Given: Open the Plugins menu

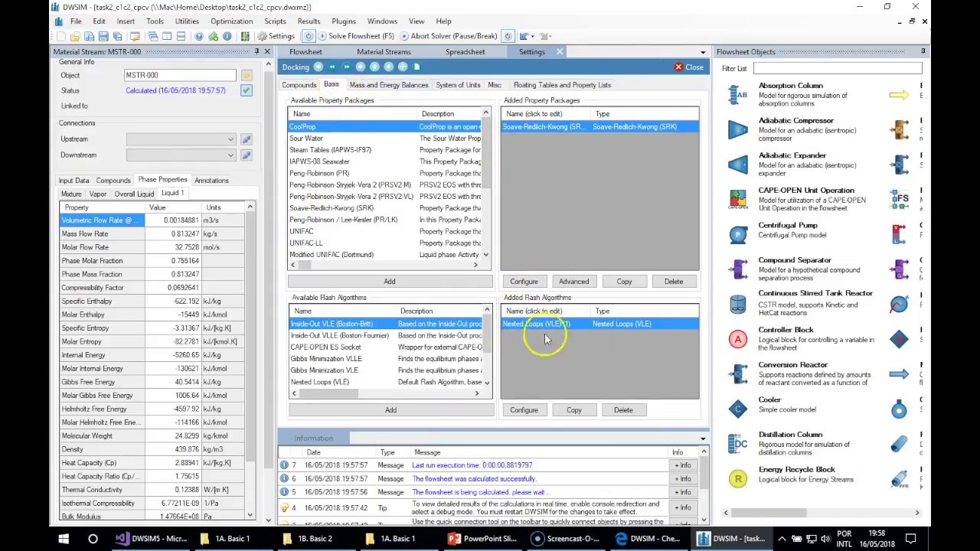Looking at the screenshot, I should click(x=344, y=21).
